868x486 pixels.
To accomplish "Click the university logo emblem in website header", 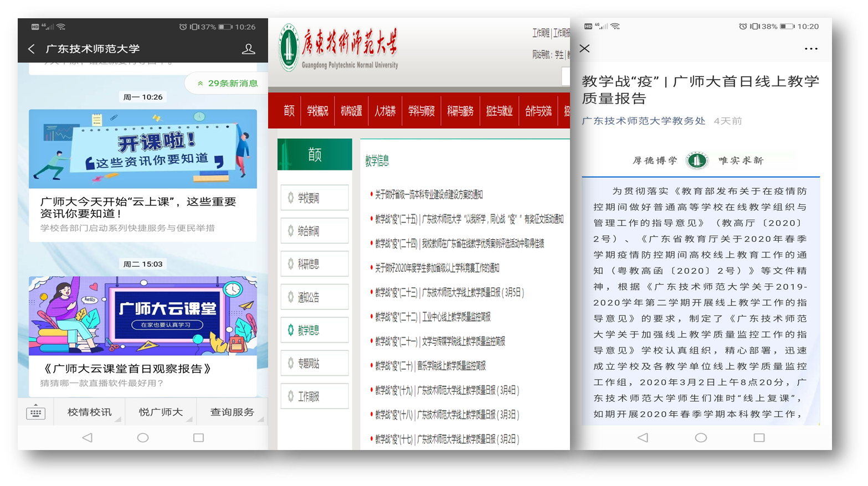I will (x=288, y=48).
